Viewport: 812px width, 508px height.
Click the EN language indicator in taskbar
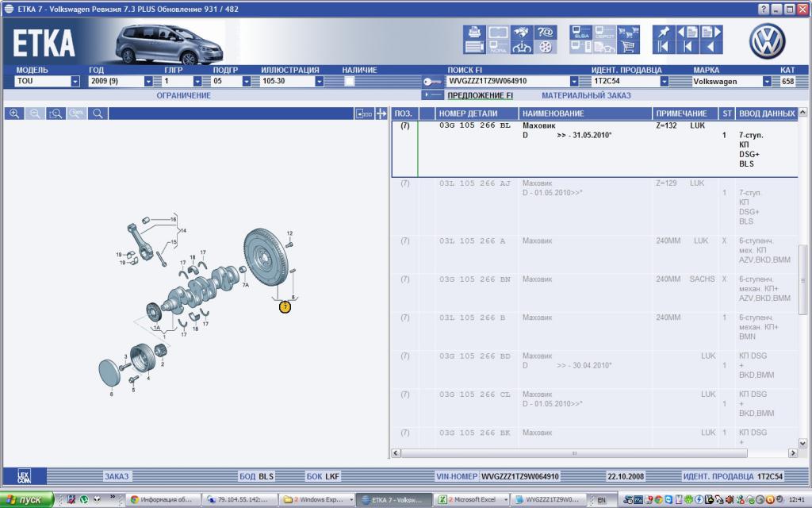click(601, 500)
